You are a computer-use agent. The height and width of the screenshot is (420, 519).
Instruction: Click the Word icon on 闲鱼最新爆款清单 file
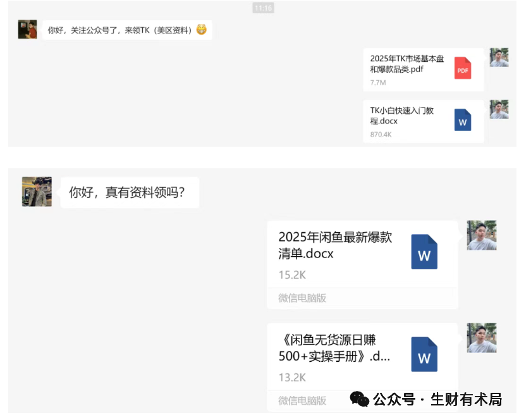(424, 252)
